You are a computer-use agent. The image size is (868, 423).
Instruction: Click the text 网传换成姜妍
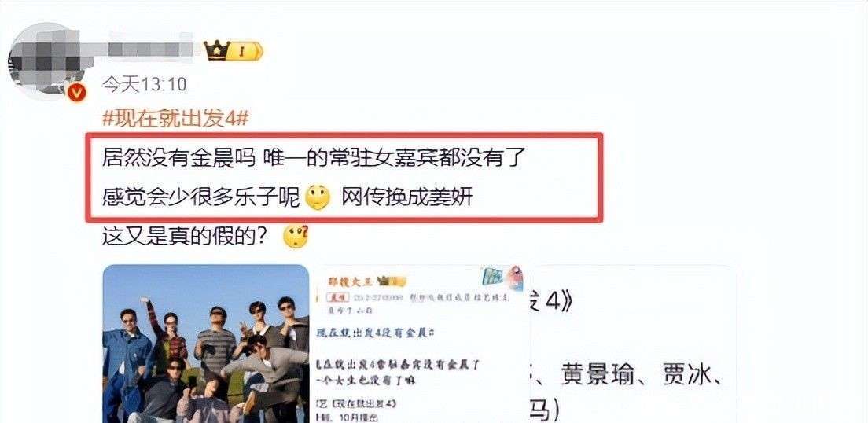tap(407, 197)
